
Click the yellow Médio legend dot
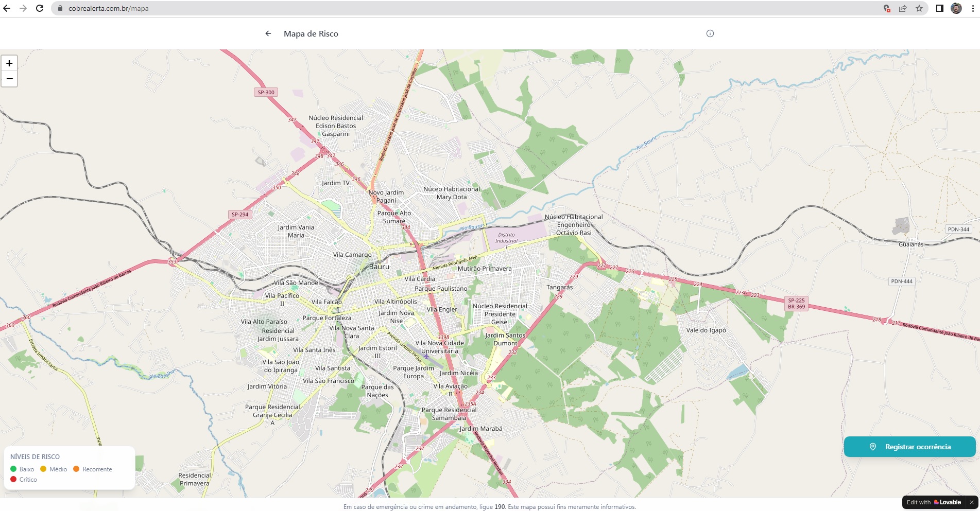(x=43, y=469)
